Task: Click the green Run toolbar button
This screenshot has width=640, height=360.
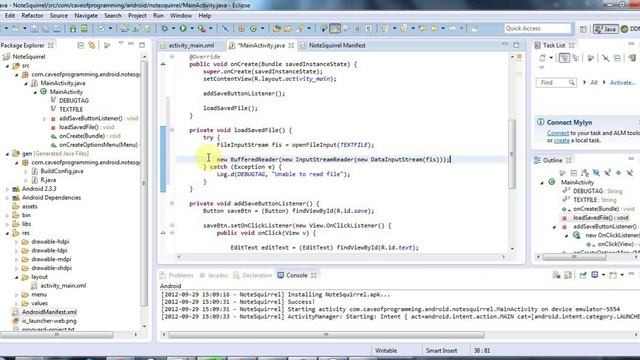Action: tap(183, 28)
